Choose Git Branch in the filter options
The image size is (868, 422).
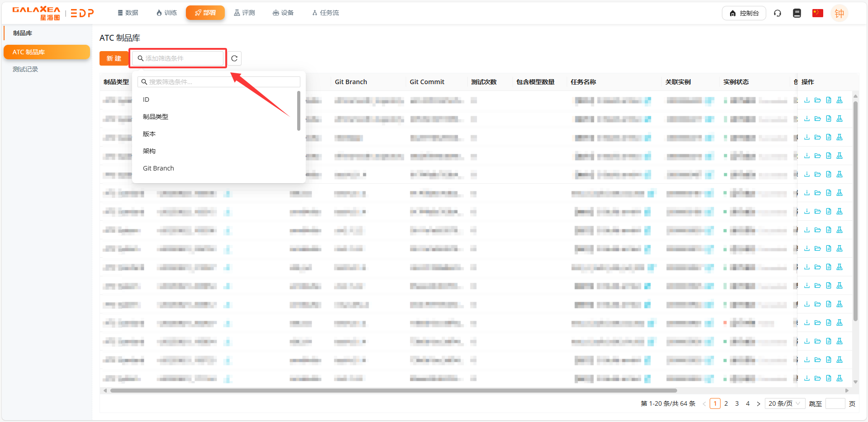click(158, 168)
